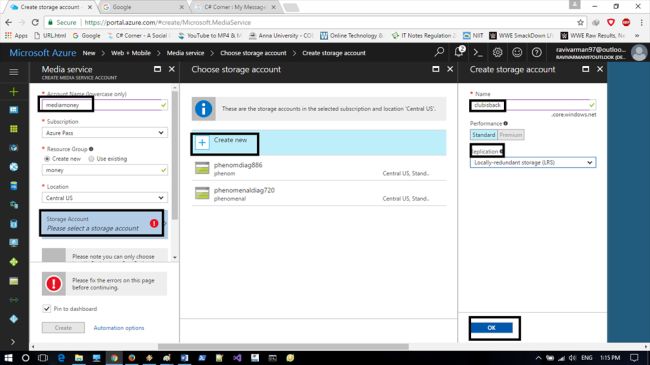Click the green plus New resource icon
This screenshot has width=650, height=365.
pos(14,91)
